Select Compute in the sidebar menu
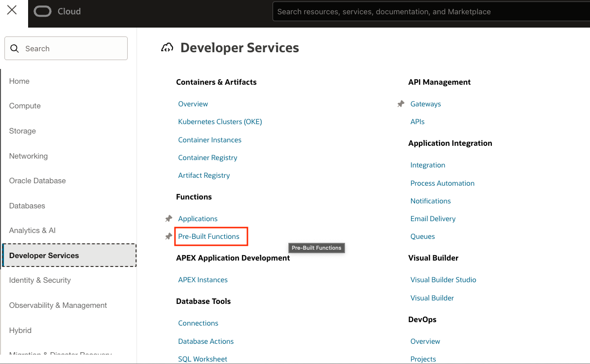The height and width of the screenshot is (364, 590). pyautogui.click(x=25, y=106)
